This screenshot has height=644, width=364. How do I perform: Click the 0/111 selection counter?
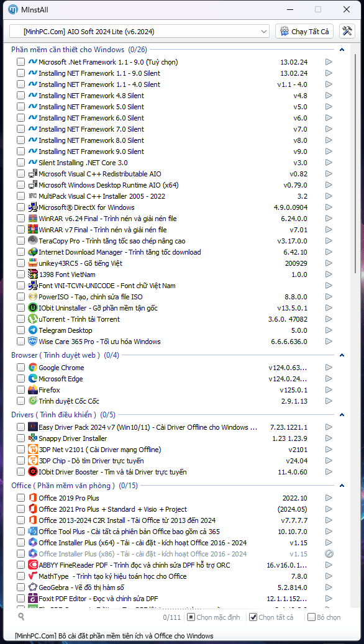171,617
